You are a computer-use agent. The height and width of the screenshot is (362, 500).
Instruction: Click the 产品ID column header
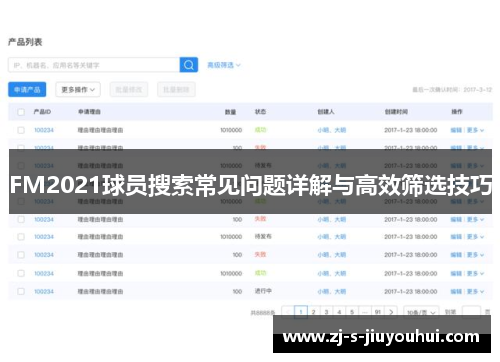pos(42,112)
